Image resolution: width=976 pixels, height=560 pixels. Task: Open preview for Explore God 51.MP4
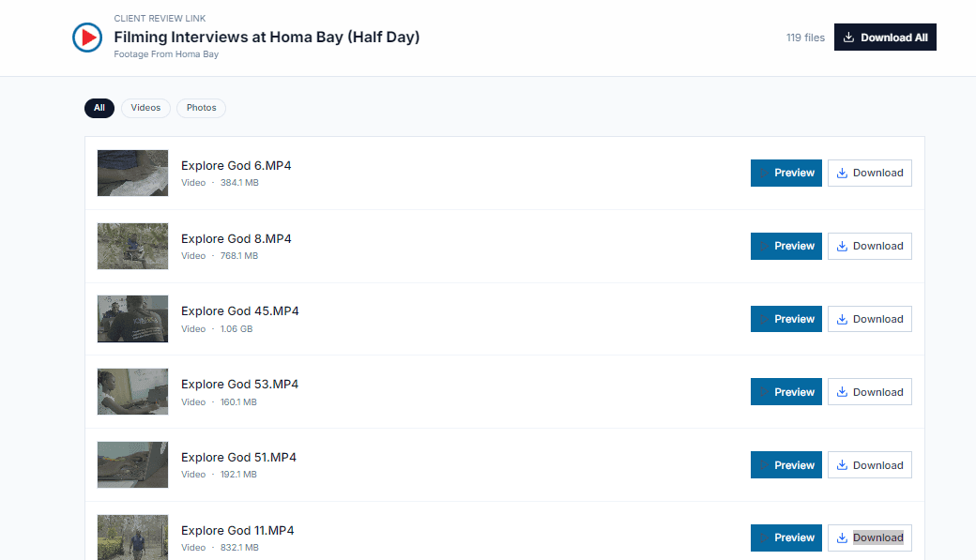[x=786, y=465]
